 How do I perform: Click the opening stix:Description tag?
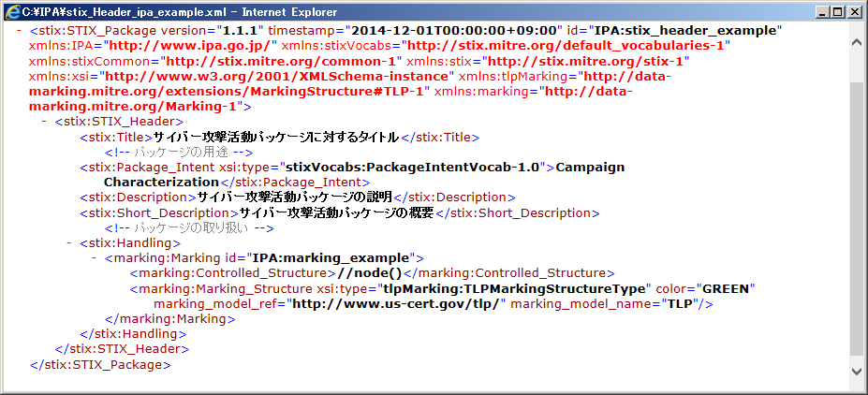pos(138,197)
